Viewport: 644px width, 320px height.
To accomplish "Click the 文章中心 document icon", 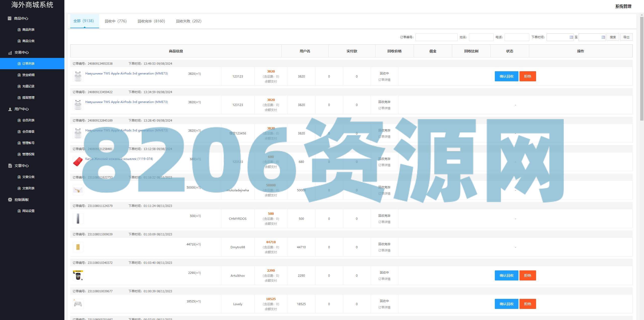I will click(10, 166).
